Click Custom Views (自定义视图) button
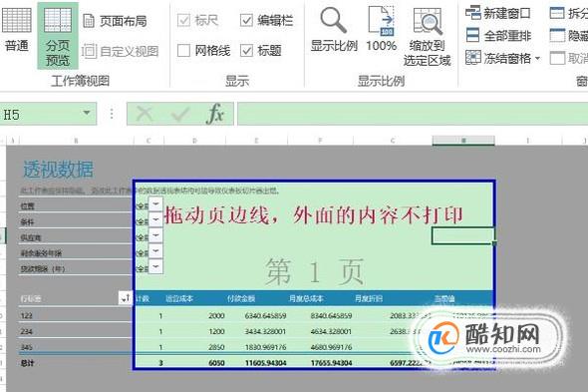This screenshot has width=588, height=392. pyautogui.click(x=120, y=51)
